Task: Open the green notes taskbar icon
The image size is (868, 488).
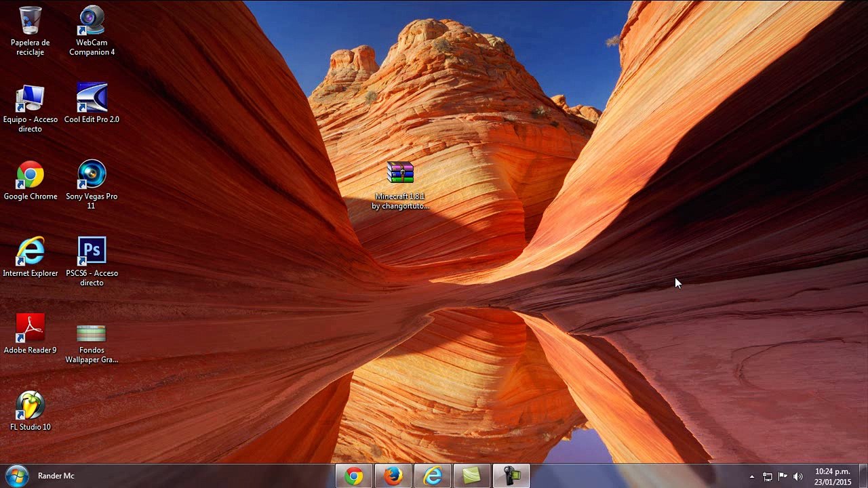Action: 472,476
